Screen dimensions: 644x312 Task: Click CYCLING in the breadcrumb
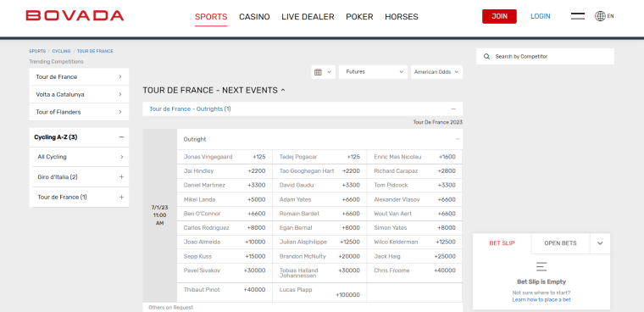tap(61, 52)
